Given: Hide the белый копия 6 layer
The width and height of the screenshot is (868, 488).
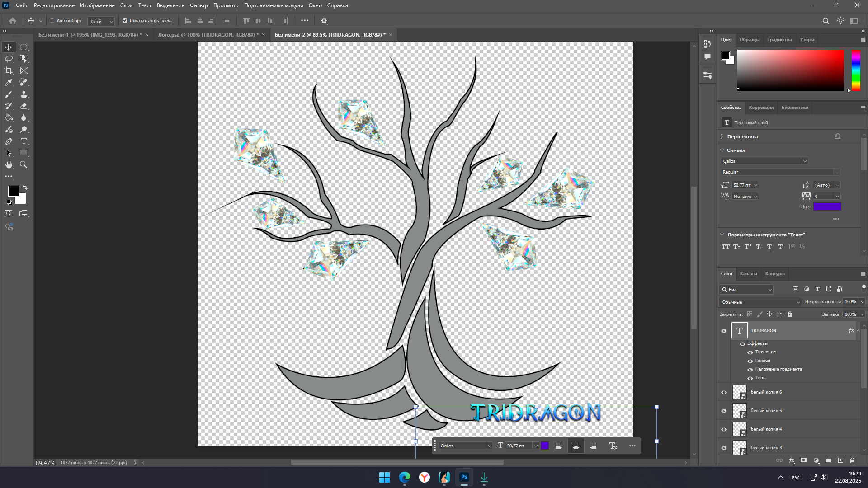Looking at the screenshot, I should tap(724, 392).
